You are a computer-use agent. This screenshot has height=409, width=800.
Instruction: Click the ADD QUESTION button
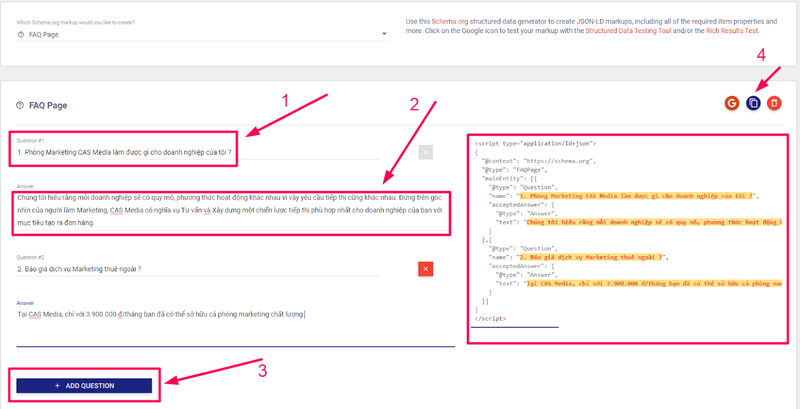(x=84, y=386)
